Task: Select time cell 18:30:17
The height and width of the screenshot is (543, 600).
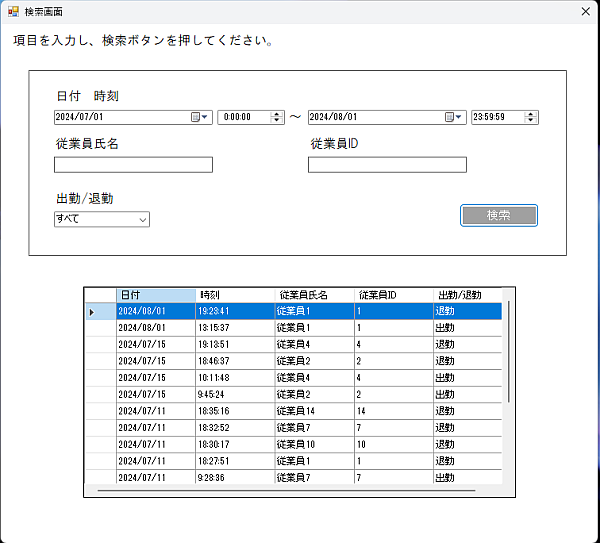Action: pyautogui.click(x=235, y=445)
